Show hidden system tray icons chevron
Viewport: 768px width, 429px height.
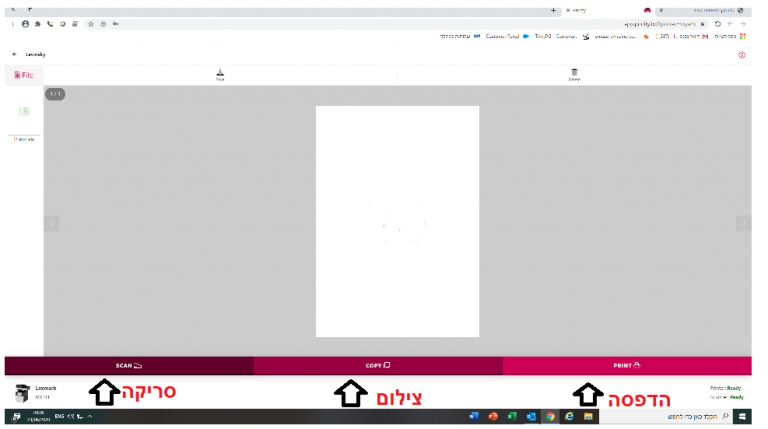[90, 416]
